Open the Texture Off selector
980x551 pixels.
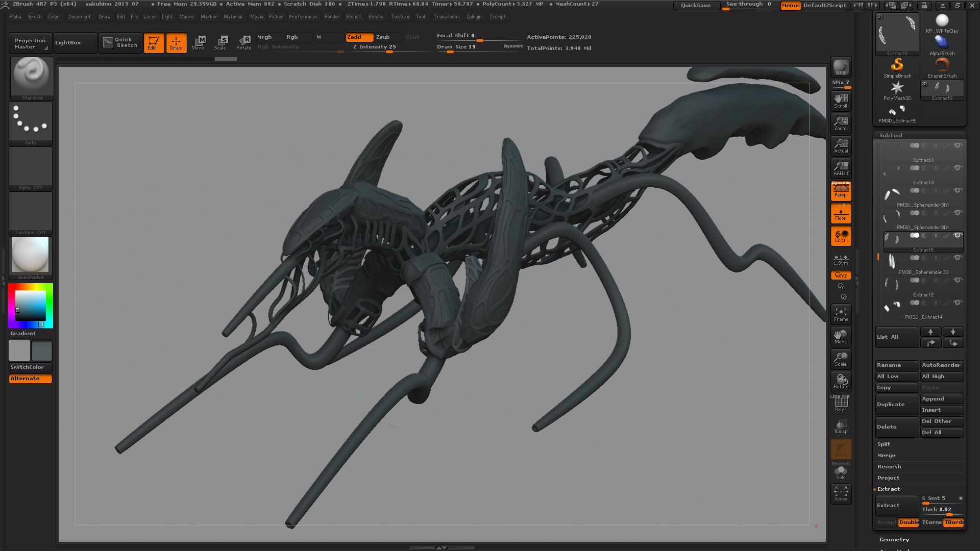(31, 213)
